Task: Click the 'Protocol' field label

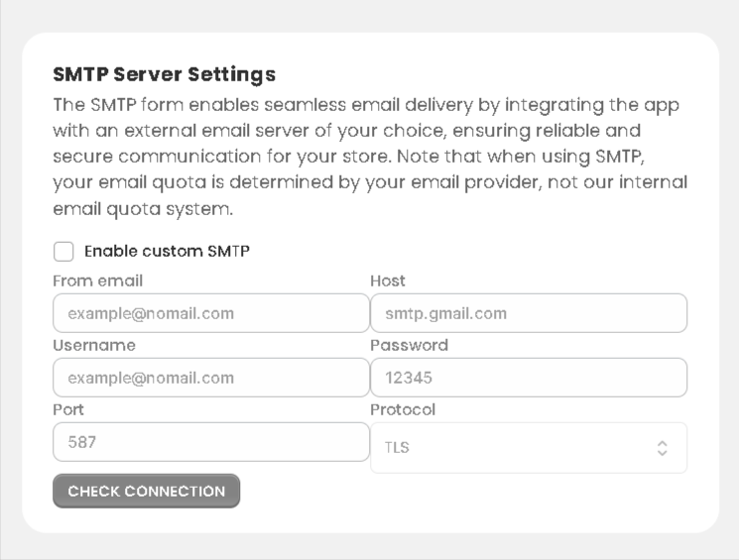Action: tap(402, 410)
